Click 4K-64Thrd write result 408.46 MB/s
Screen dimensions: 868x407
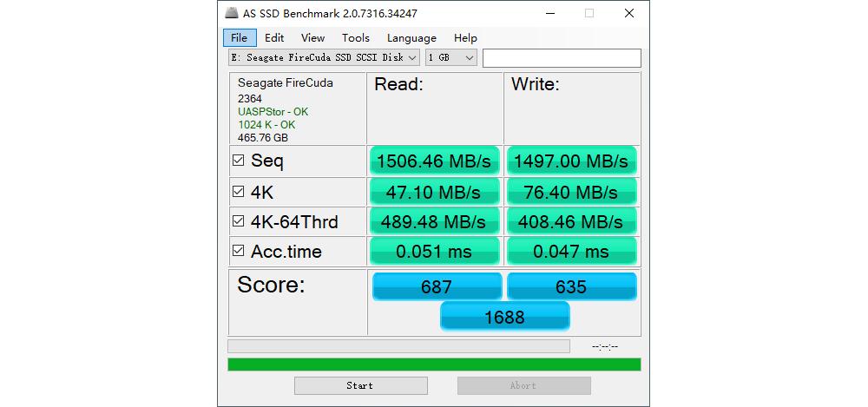pos(571,222)
